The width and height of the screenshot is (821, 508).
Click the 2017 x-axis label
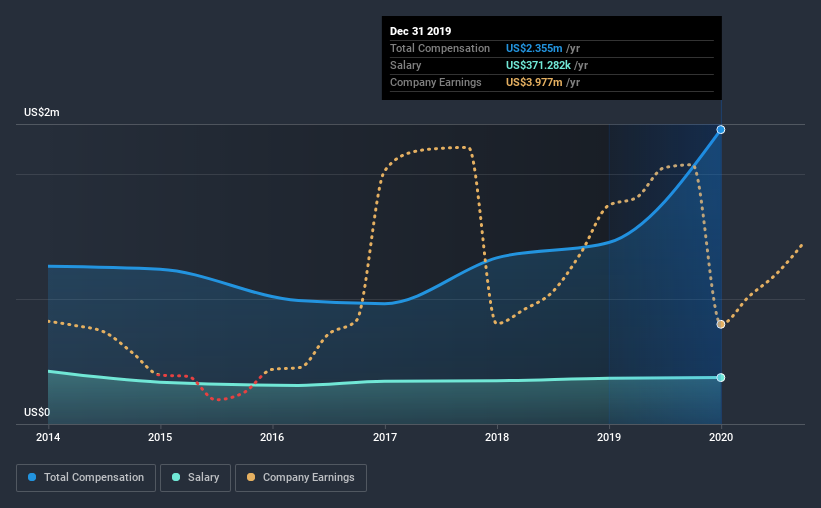click(385, 437)
